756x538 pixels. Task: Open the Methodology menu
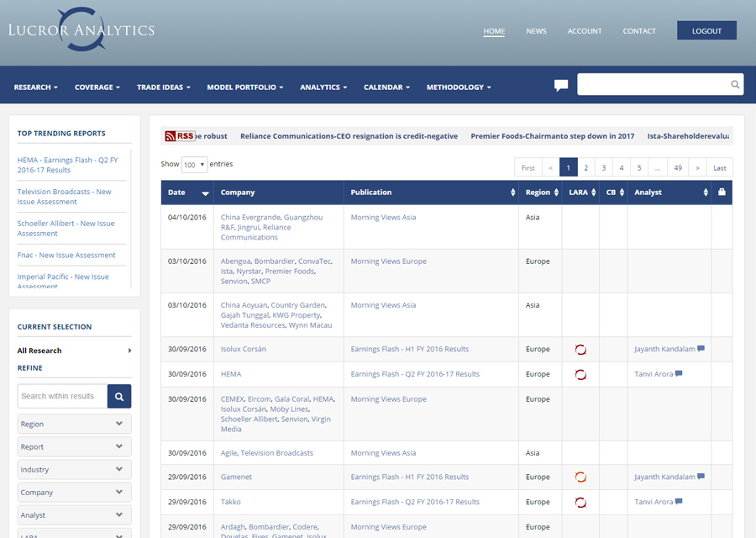(x=459, y=87)
